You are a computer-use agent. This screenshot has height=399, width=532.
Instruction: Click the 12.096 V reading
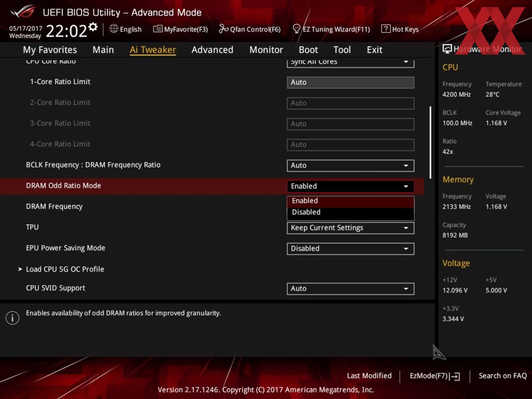[x=455, y=290]
